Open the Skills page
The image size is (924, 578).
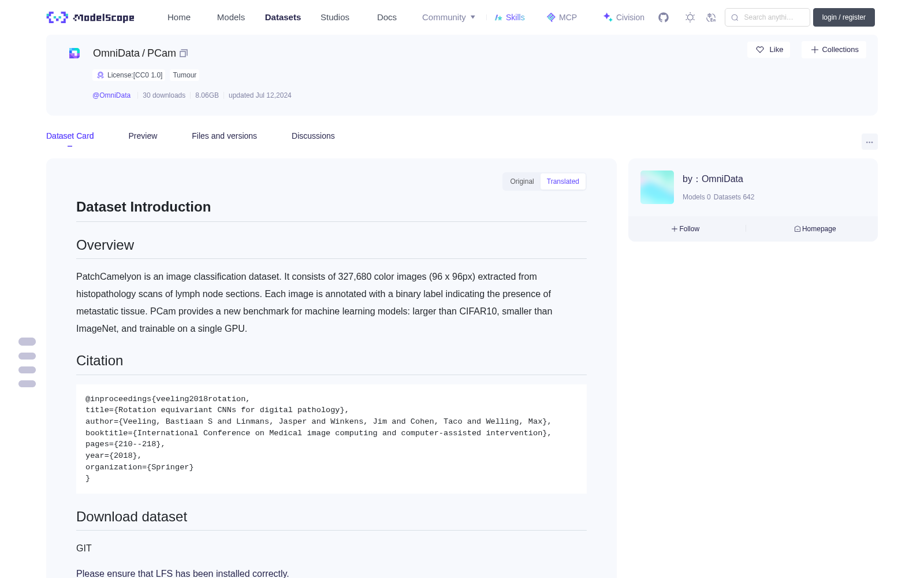pyautogui.click(x=510, y=17)
